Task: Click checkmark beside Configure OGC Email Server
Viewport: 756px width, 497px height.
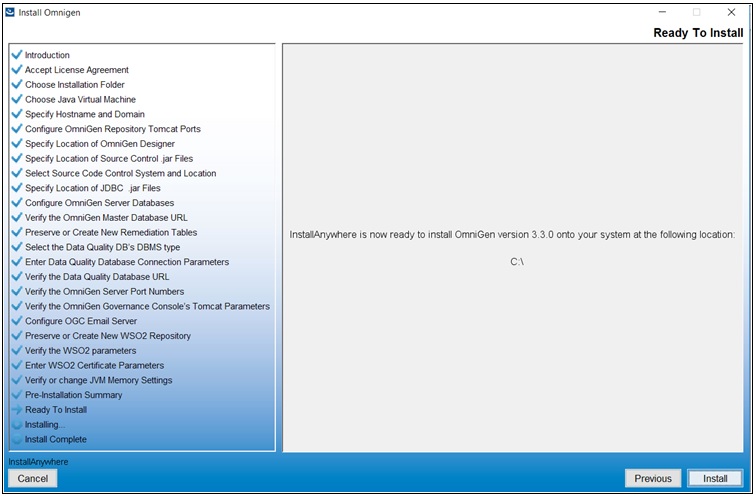Action: point(17,321)
